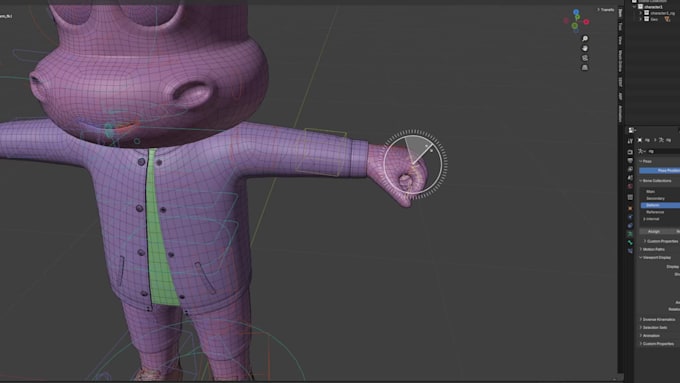Expand the Animation panel in properties

[650, 336]
